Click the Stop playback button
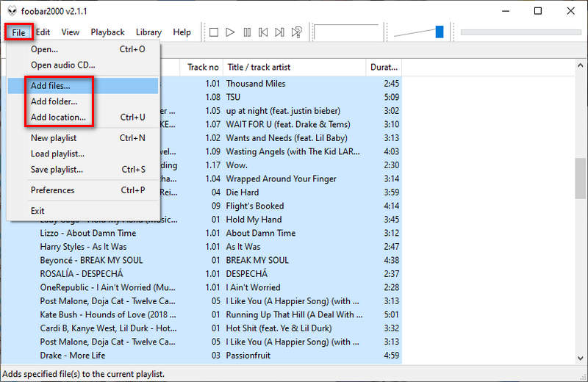This screenshot has height=382, width=588. (214, 32)
